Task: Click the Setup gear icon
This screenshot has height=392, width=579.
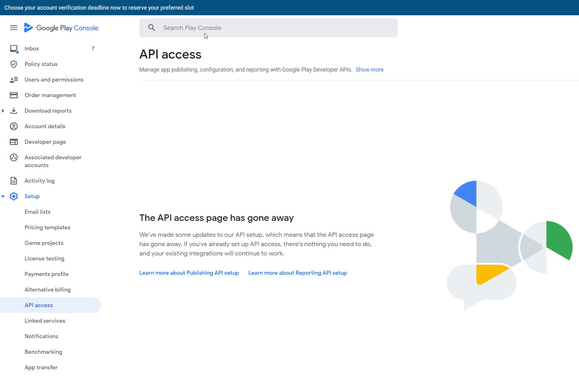Action: [14, 196]
